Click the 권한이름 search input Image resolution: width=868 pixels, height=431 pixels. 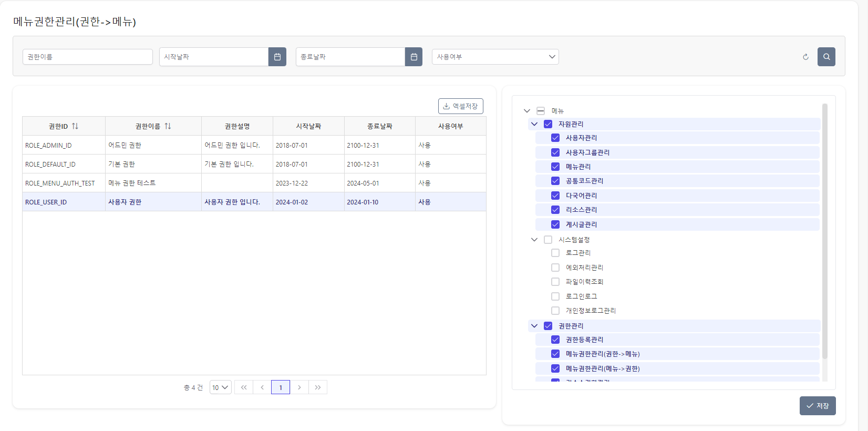pos(88,57)
